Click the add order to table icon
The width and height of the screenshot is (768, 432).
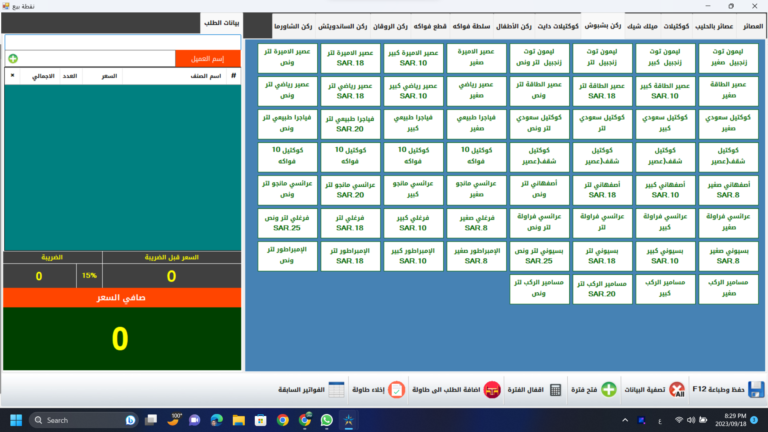point(491,390)
